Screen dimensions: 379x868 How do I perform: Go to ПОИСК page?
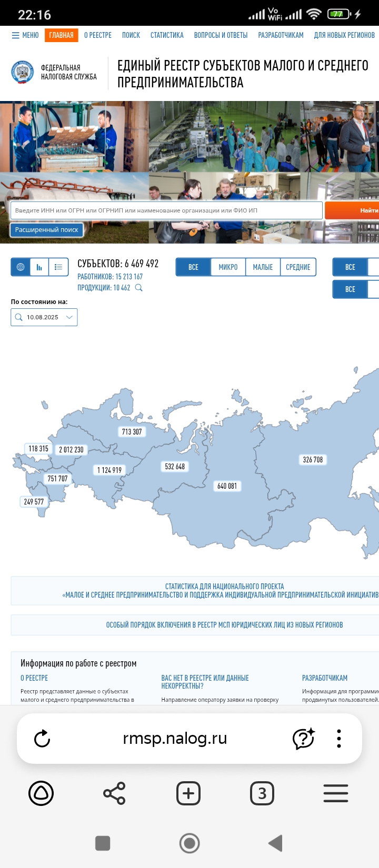point(131,35)
